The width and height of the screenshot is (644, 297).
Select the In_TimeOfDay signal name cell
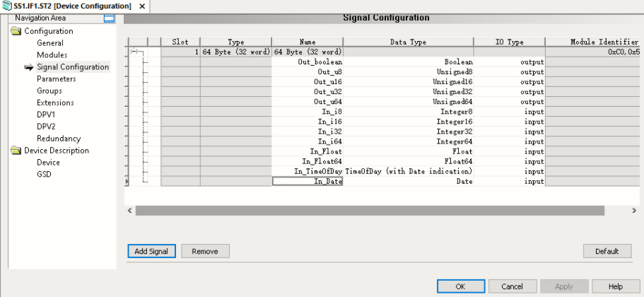coord(308,171)
